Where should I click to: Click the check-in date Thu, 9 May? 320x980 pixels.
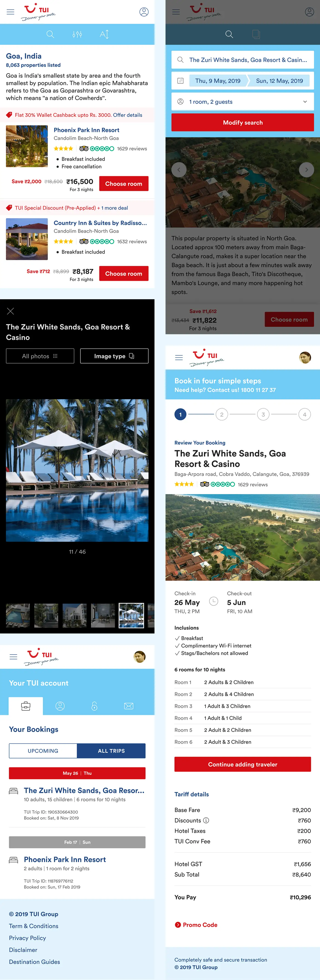pyautogui.click(x=218, y=81)
